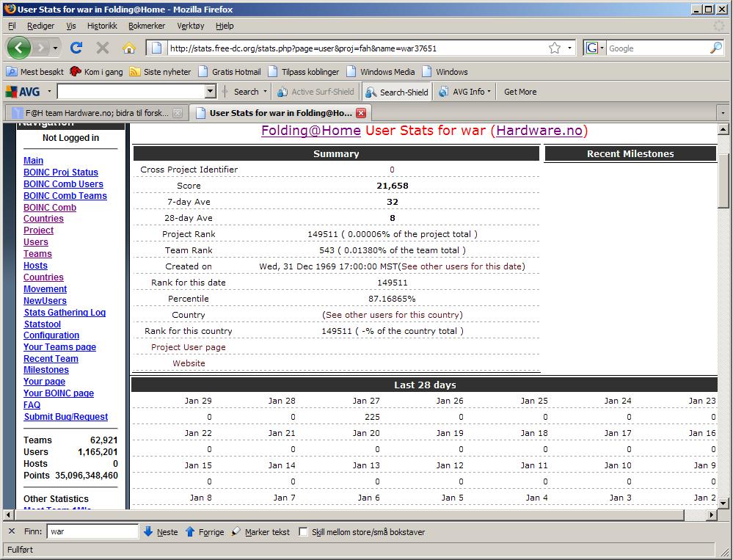The height and width of the screenshot is (560, 733).
Task: Switch to the F@H team Hardware.no tab
Action: coord(96,112)
